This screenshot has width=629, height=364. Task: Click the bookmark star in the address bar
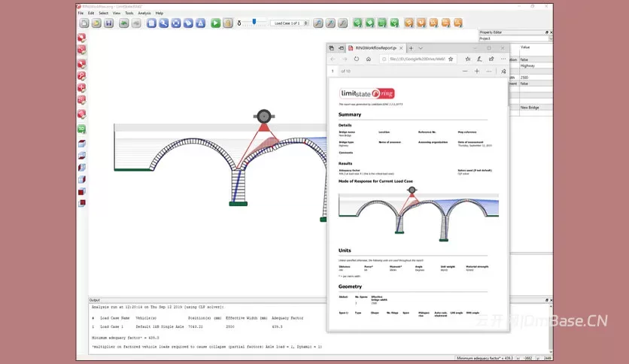[451, 59]
